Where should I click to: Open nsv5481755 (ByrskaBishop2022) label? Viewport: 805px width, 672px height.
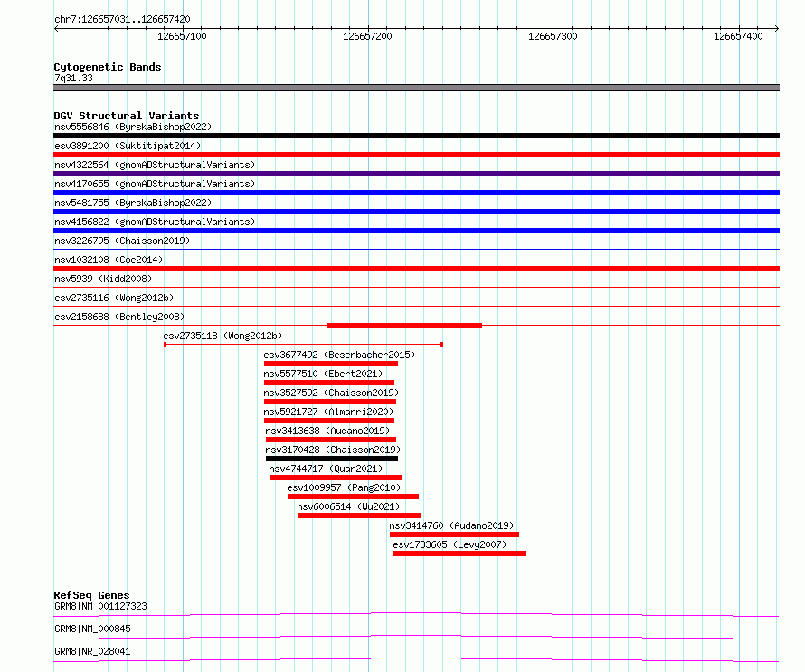pos(133,203)
